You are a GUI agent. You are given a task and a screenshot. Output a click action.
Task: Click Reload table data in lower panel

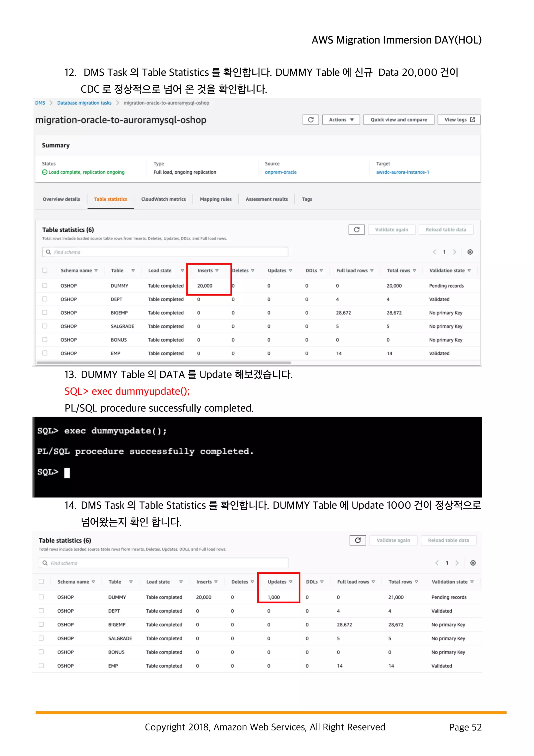448,540
